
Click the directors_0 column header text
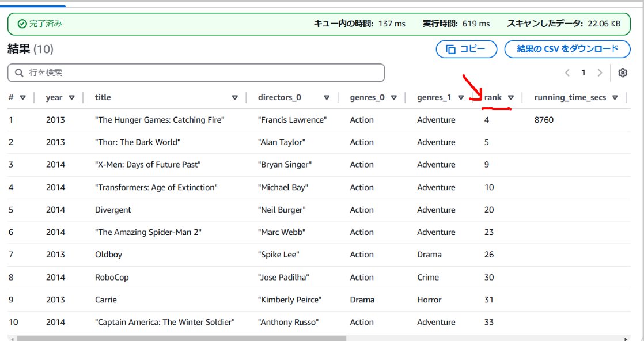[279, 98]
